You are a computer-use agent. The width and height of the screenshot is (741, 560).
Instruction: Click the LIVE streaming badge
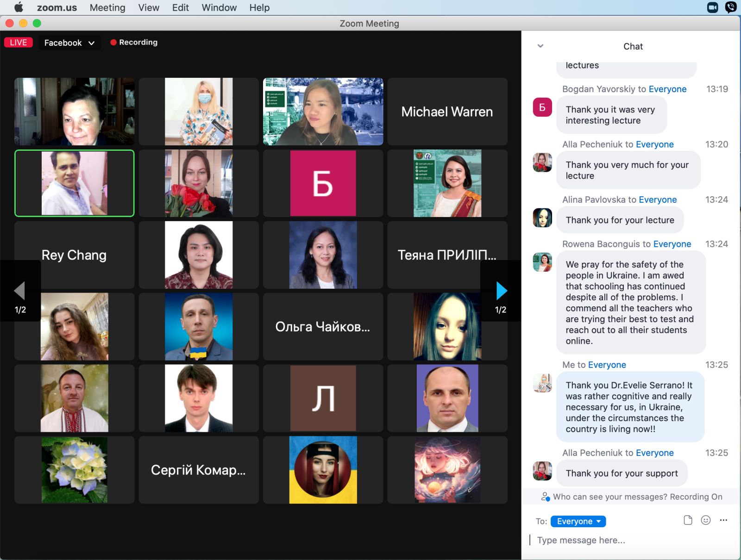tap(19, 43)
